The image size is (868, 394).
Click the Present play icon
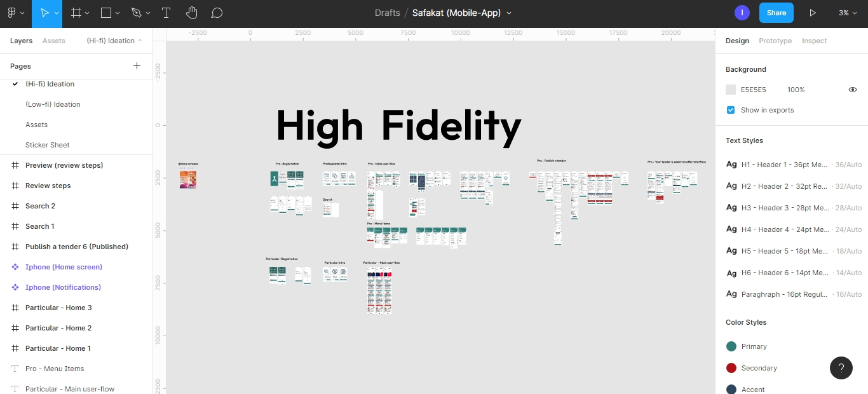pos(812,13)
